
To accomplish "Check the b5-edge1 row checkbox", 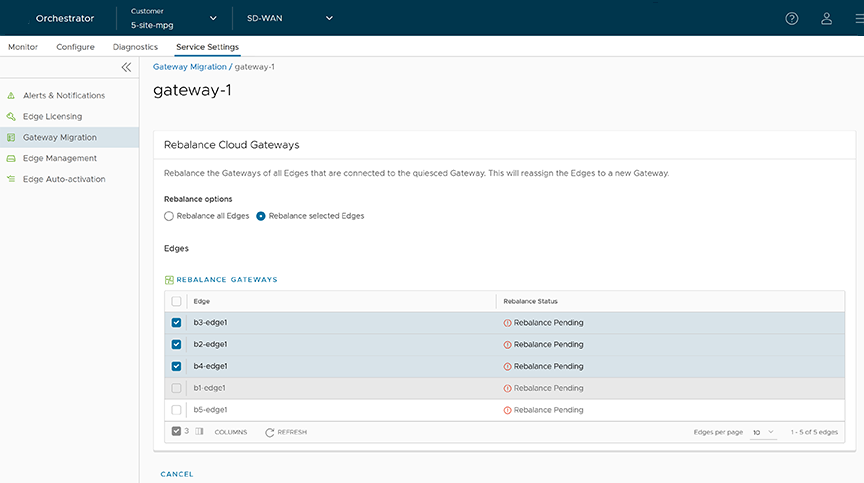I will (x=177, y=410).
